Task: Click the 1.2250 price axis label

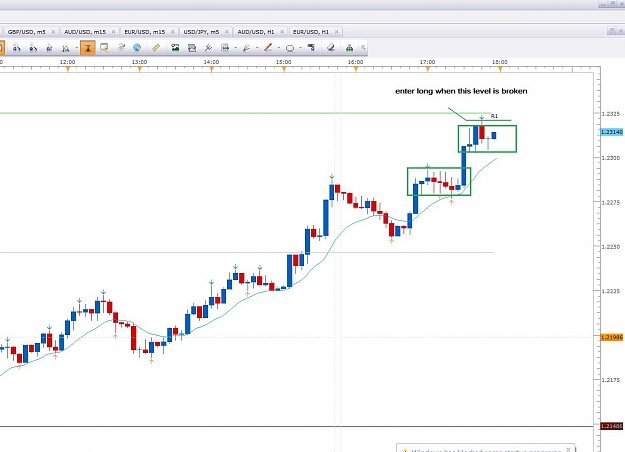Action: point(611,247)
